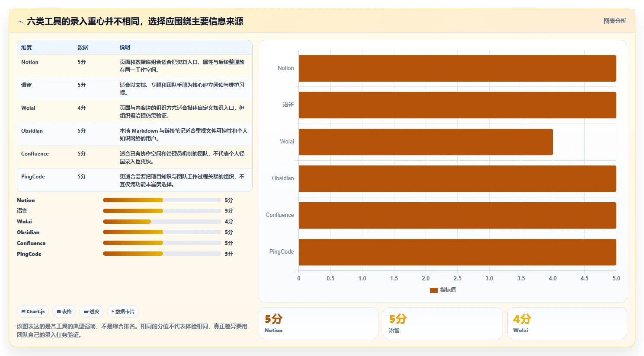Click the 语雀 label on the chart axis

pyautogui.click(x=288, y=105)
